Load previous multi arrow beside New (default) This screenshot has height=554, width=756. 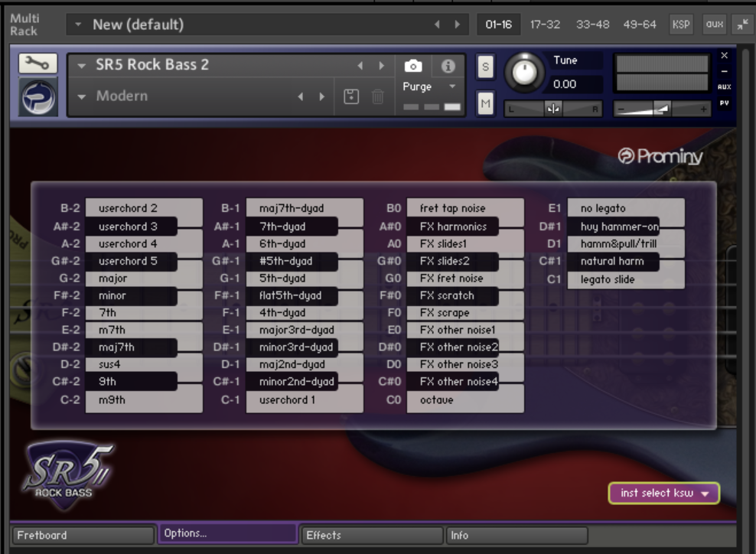pyautogui.click(x=437, y=24)
